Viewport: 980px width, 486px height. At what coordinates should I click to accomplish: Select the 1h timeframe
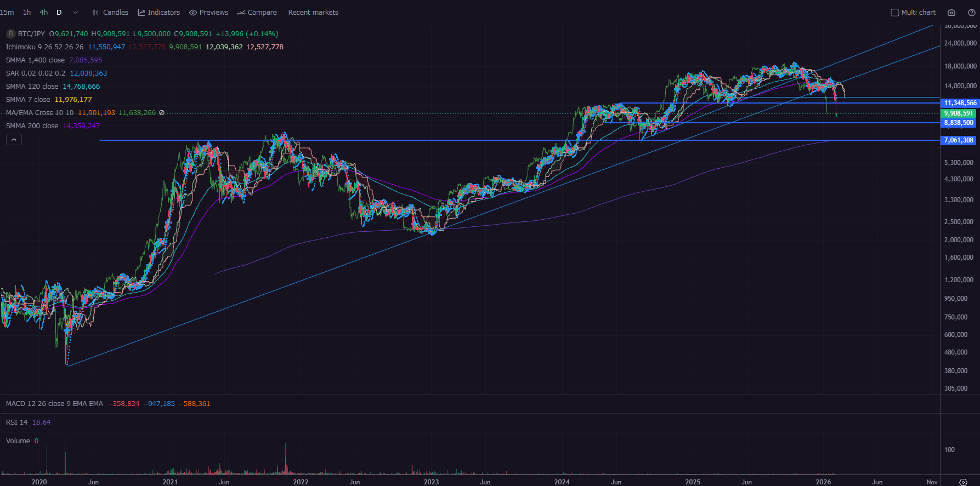[27, 12]
